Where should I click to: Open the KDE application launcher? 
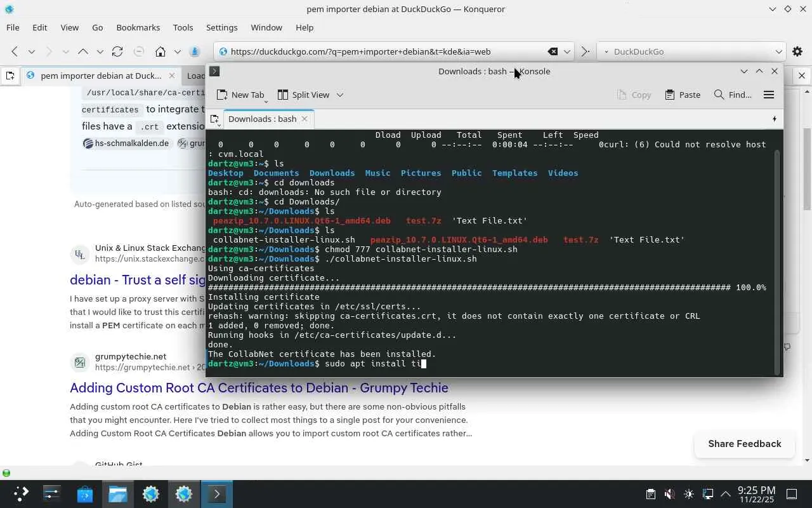pos(21,493)
